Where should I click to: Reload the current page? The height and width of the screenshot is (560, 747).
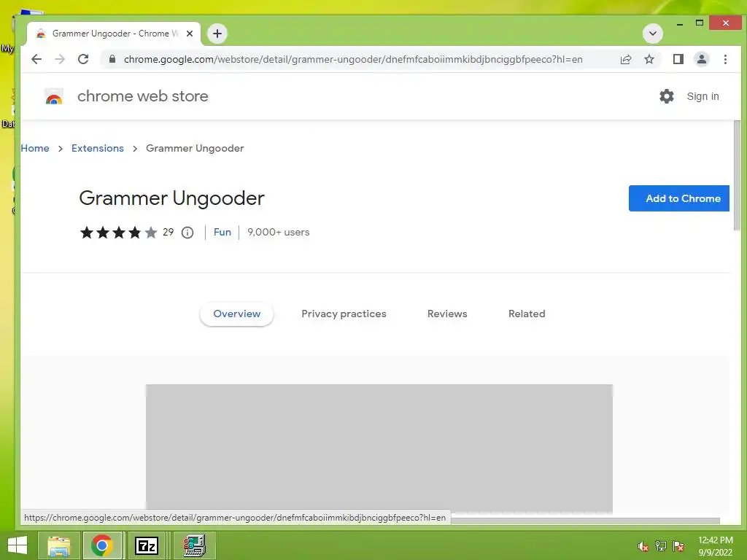[x=83, y=59]
